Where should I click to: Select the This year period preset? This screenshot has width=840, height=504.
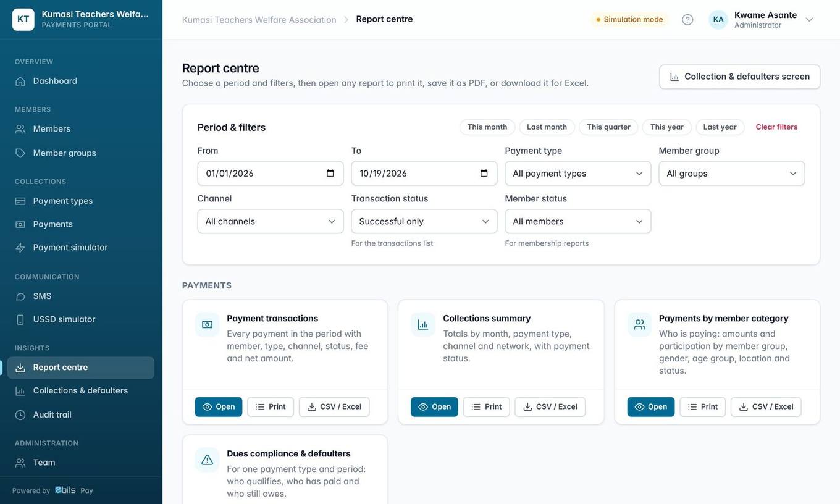667,127
